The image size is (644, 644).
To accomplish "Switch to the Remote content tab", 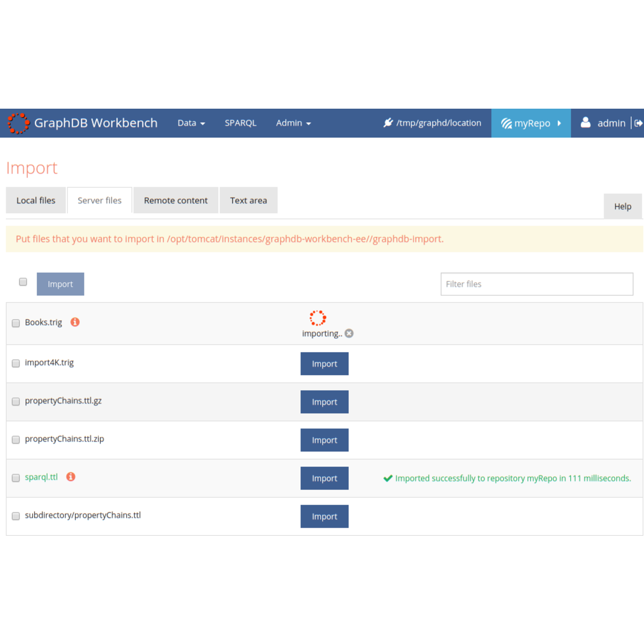I will 175,200.
